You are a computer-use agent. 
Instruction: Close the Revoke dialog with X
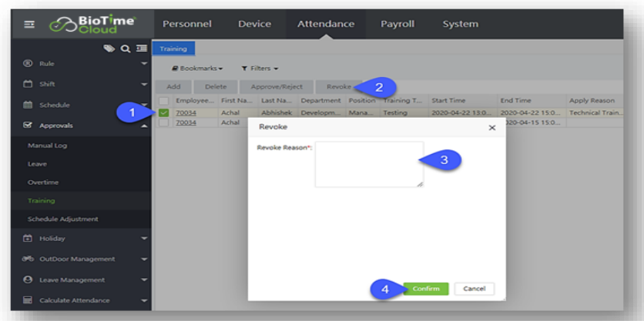[x=492, y=127]
